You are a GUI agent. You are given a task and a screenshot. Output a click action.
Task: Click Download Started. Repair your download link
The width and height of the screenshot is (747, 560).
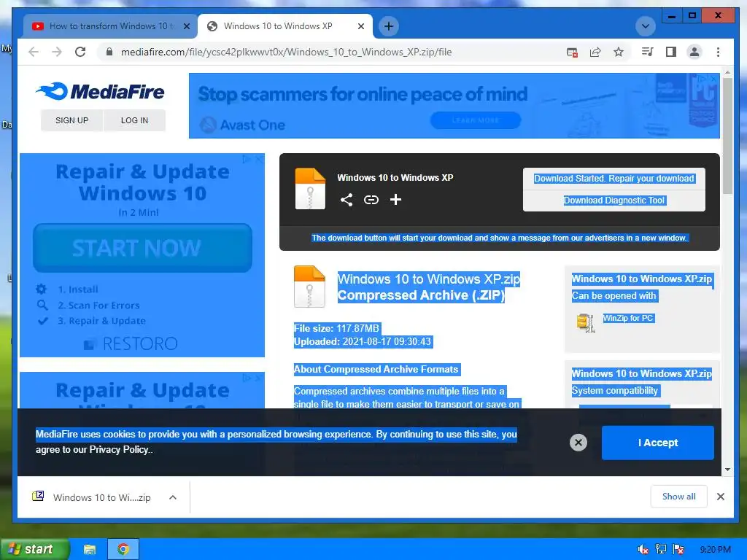coord(614,179)
